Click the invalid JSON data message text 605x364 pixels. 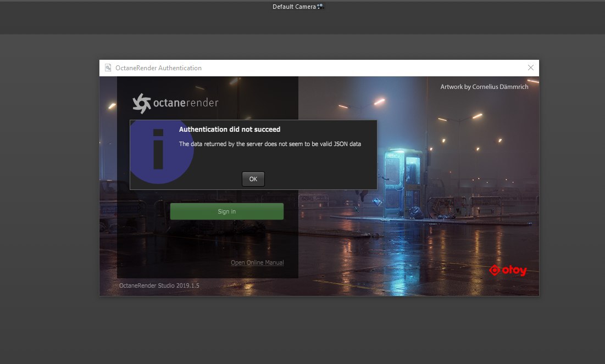(x=270, y=144)
